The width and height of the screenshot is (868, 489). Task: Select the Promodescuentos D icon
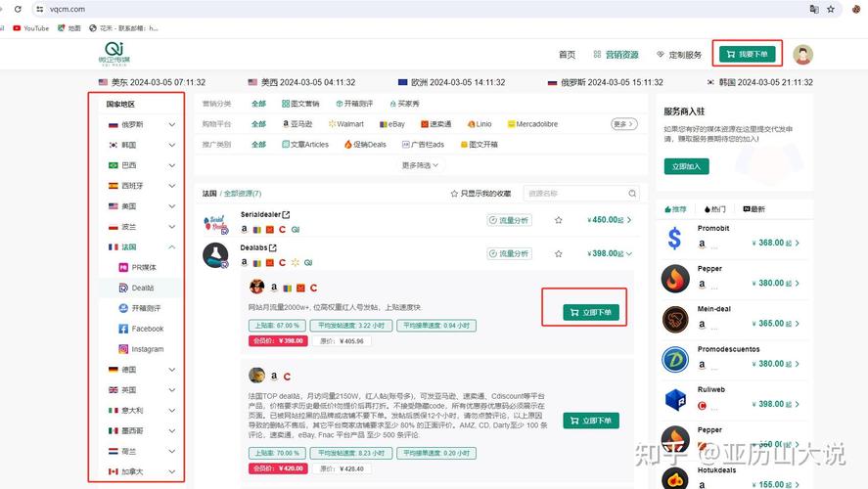pos(675,360)
